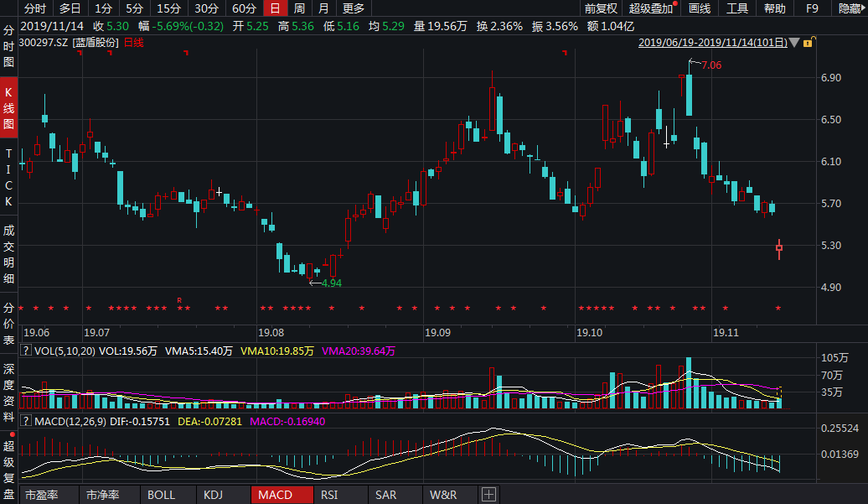The image size is (868, 504).
Task: Select the MACD indicator tab
Action: [282, 495]
